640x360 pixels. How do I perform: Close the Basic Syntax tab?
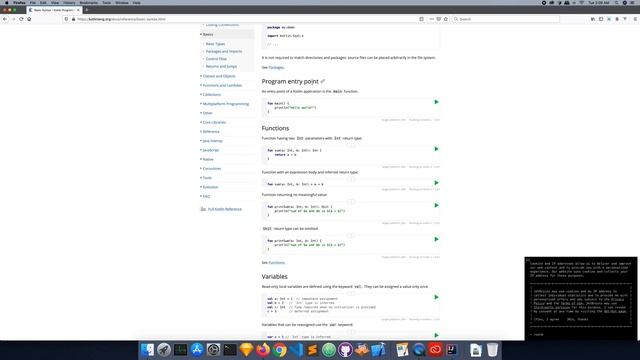(78, 10)
